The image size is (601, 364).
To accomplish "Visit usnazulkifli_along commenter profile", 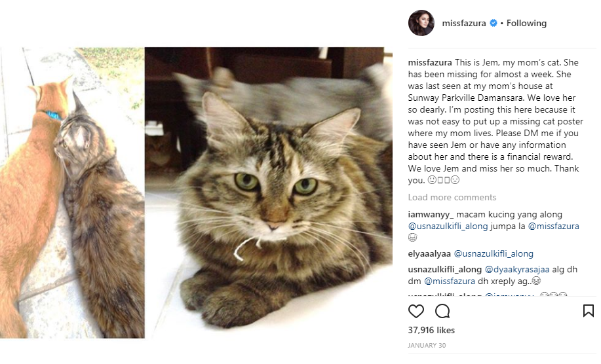I will click(444, 270).
